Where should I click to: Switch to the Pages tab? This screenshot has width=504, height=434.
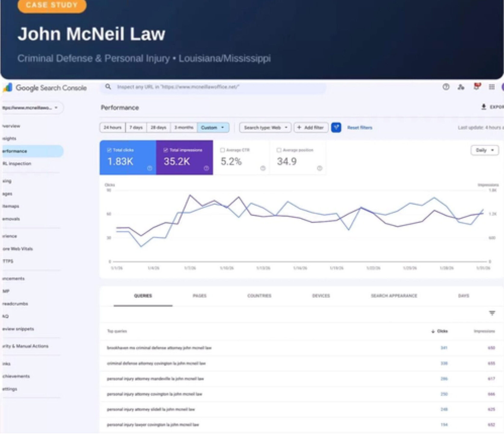click(x=199, y=296)
